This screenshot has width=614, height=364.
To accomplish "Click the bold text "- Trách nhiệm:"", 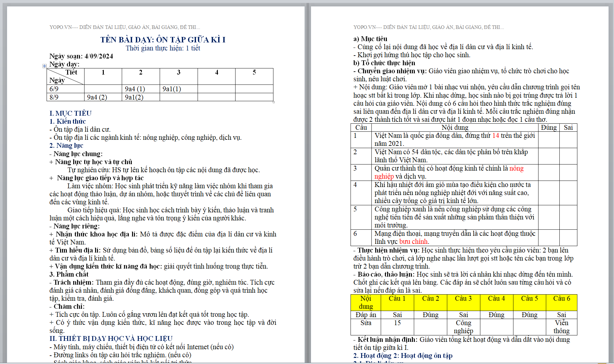I will point(72,282).
